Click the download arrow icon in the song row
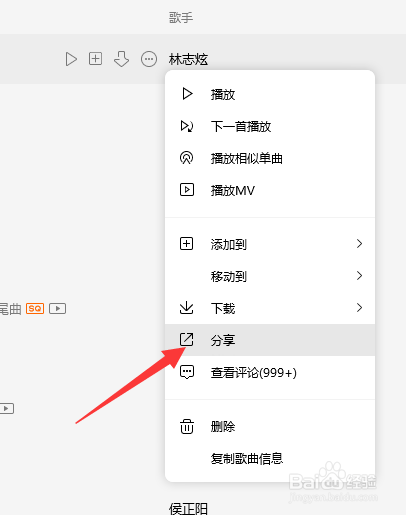The height and width of the screenshot is (515, 406). (x=121, y=59)
